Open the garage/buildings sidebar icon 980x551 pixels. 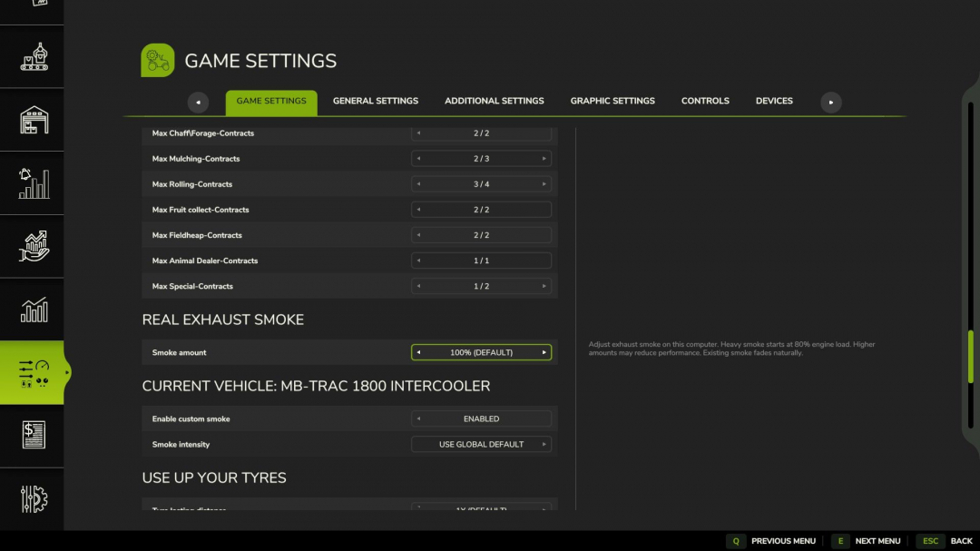[x=34, y=120]
